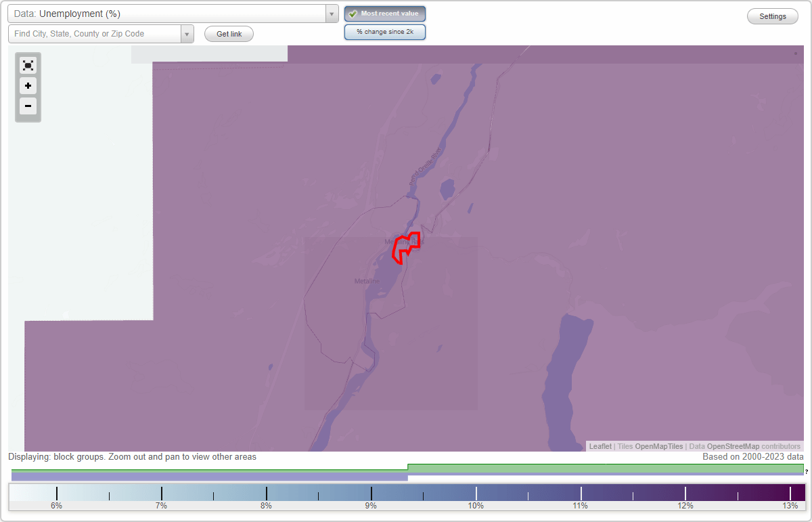Click the 'Based on 2000-2023 data' text
Screen dimensions: 812x522
(x=752, y=457)
